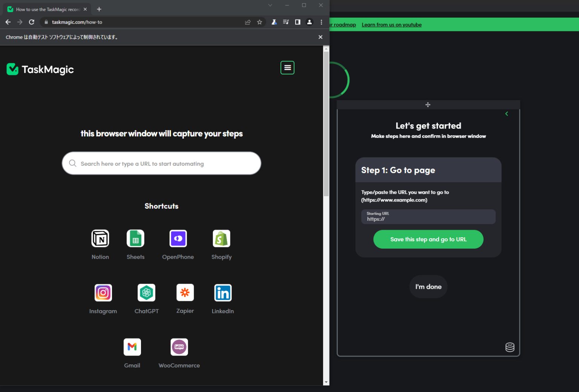Click the Starting URL input field
The height and width of the screenshot is (392, 579).
(428, 218)
